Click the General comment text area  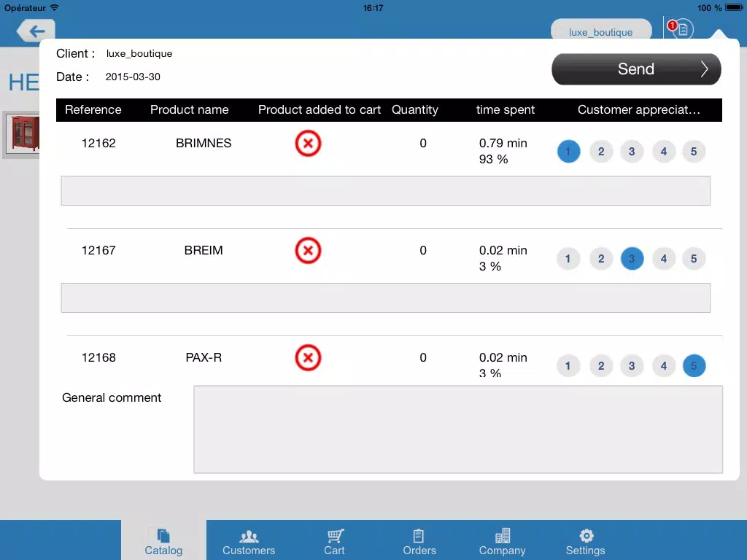pos(458,429)
